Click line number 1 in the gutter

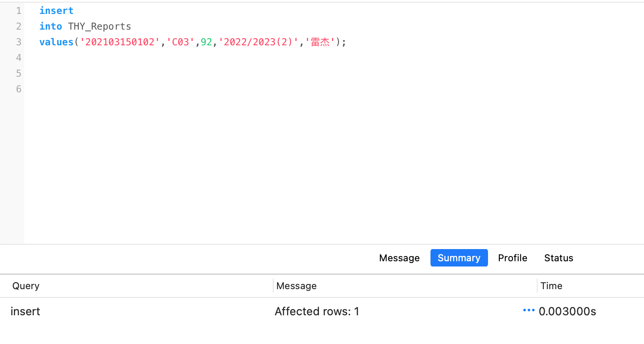tap(18, 10)
